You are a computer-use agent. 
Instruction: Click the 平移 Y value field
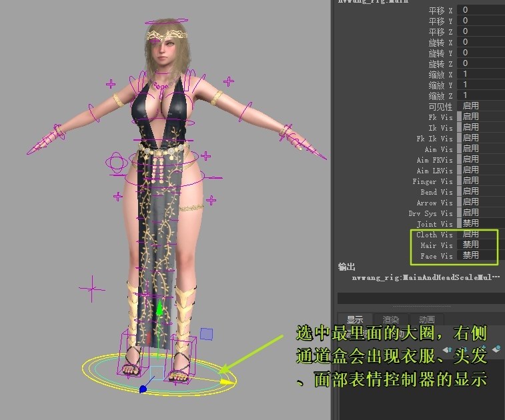pyautogui.click(x=481, y=21)
